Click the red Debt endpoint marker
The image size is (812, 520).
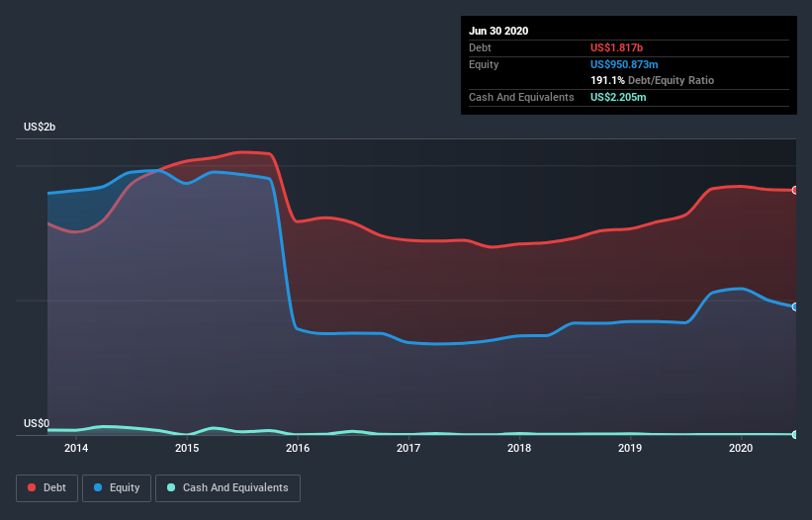point(795,191)
